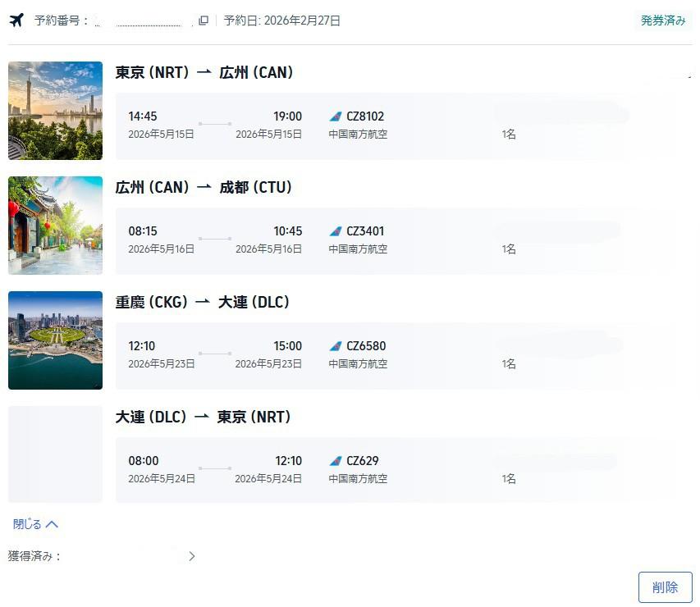Click China Southern logo next to CZ629

coord(336,461)
